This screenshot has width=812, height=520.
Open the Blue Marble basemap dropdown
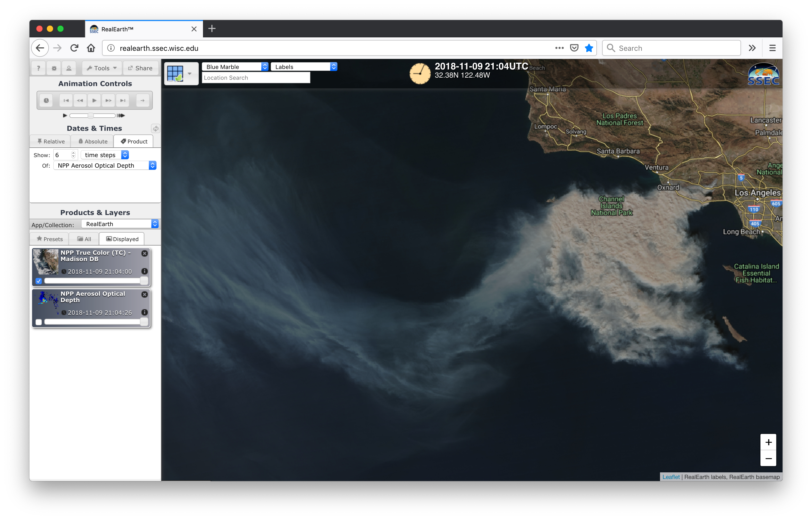pos(235,67)
